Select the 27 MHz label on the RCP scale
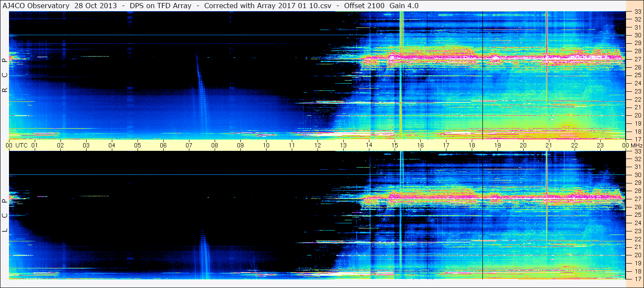Image resolution: width=644 pixels, height=288 pixels. tap(638, 59)
